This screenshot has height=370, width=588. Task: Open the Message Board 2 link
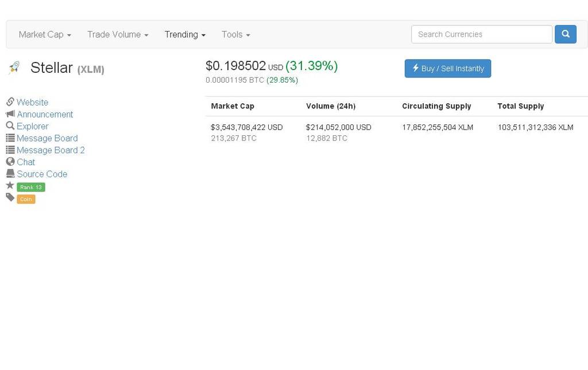click(x=51, y=150)
